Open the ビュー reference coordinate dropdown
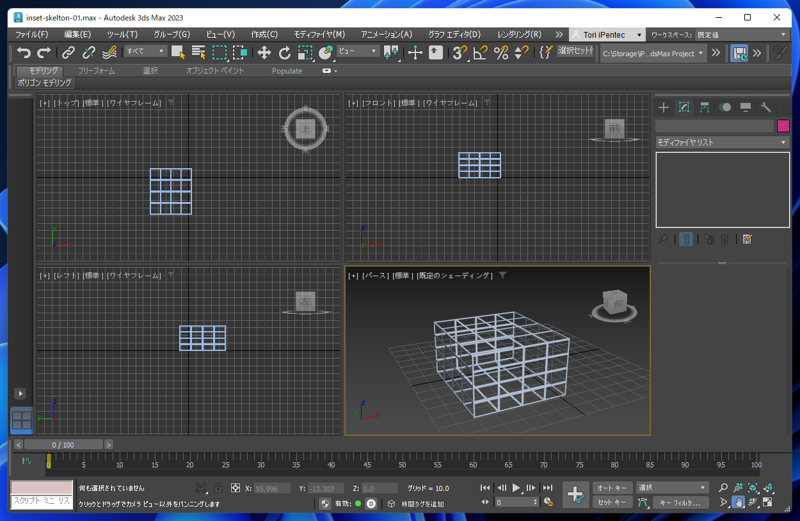800x521 pixels. (x=357, y=52)
